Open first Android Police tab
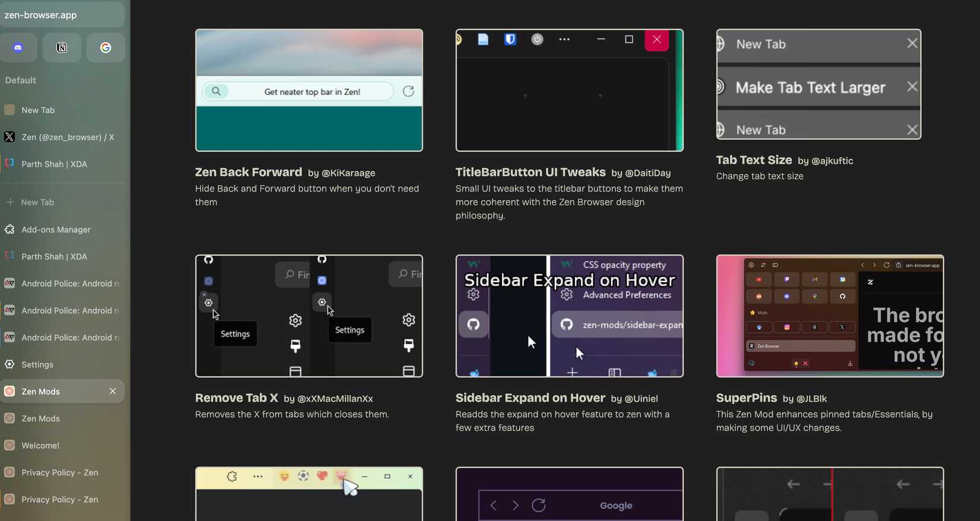 (67, 284)
